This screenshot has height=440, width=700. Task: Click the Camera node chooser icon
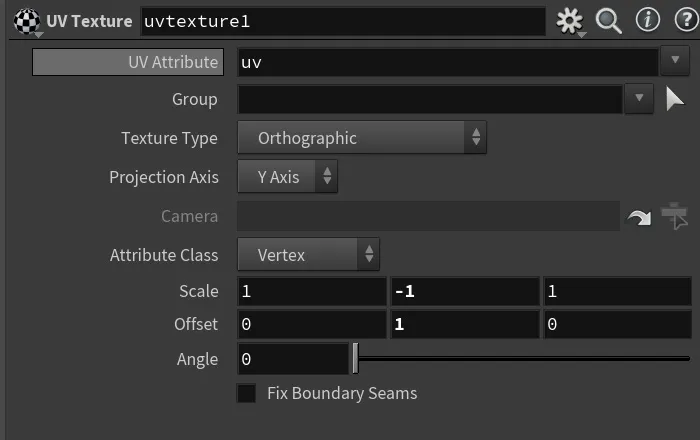click(675, 216)
